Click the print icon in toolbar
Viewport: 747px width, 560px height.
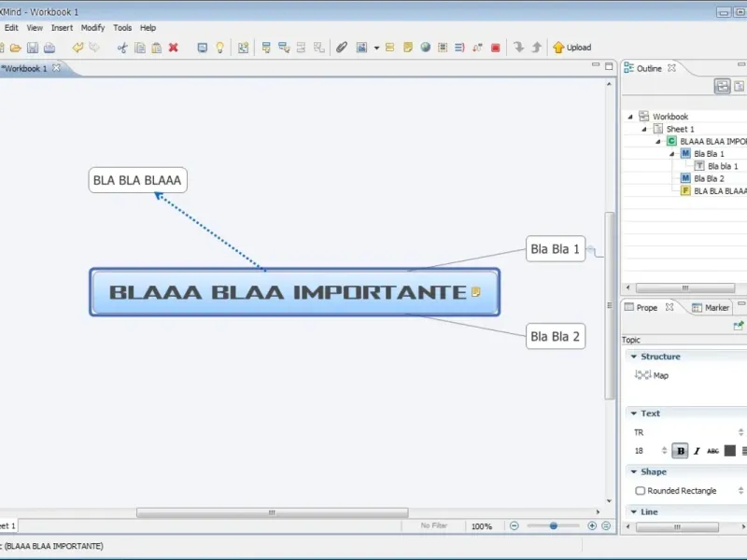49,48
